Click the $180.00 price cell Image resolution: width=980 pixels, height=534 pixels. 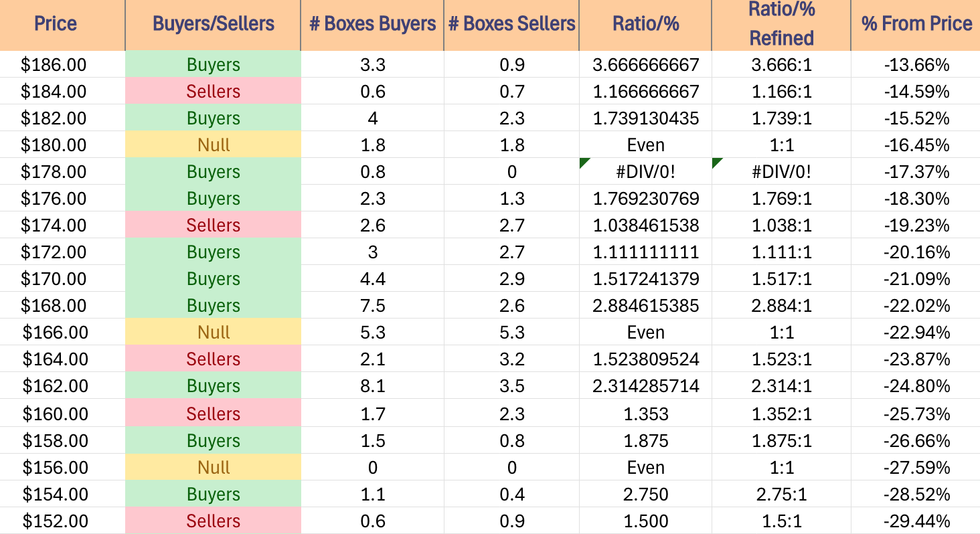click(x=62, y=145)
